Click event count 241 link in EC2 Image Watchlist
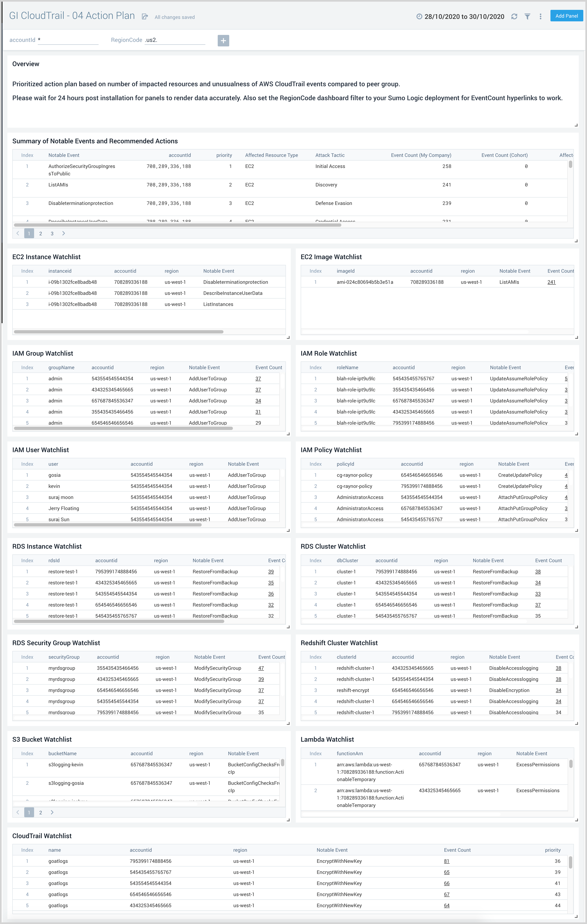This screenshot has height=924, width=587. click(x=551, y=282)
